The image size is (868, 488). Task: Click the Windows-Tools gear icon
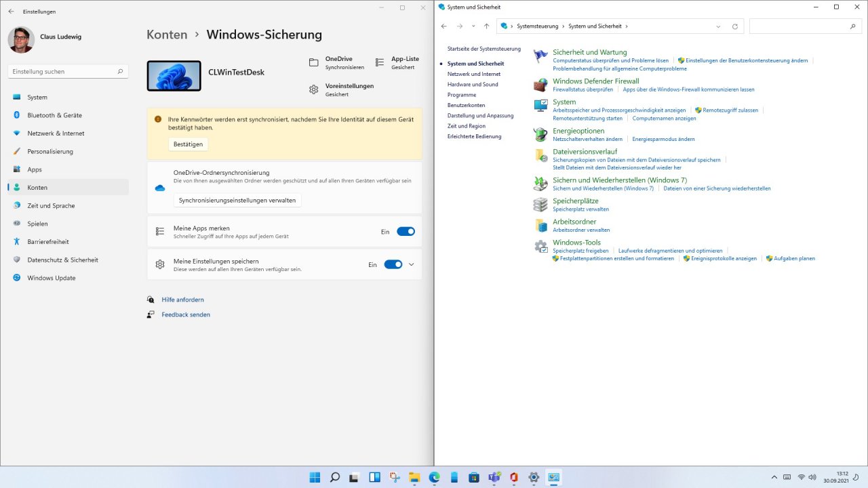pyautogui.click(x=540, y=246)
